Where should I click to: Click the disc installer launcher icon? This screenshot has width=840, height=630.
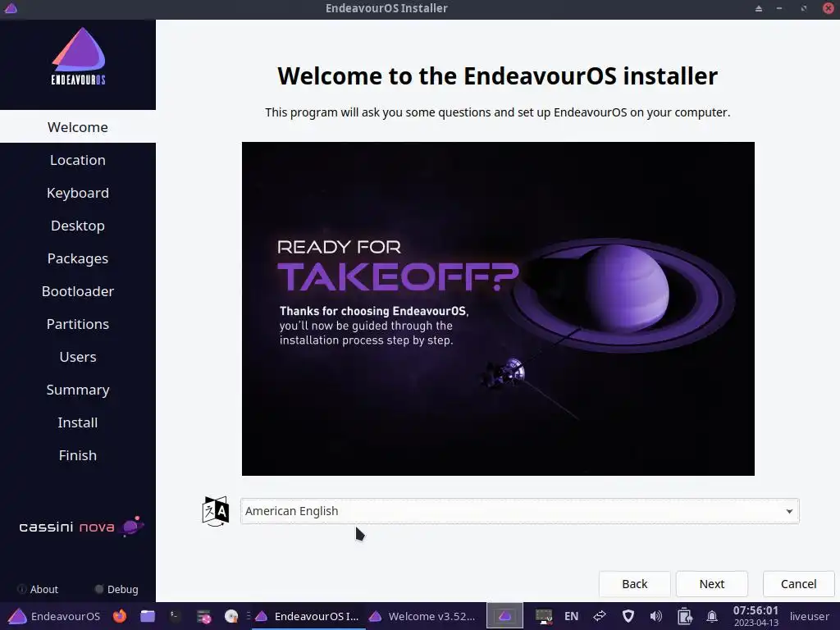(x=231, y=616)
